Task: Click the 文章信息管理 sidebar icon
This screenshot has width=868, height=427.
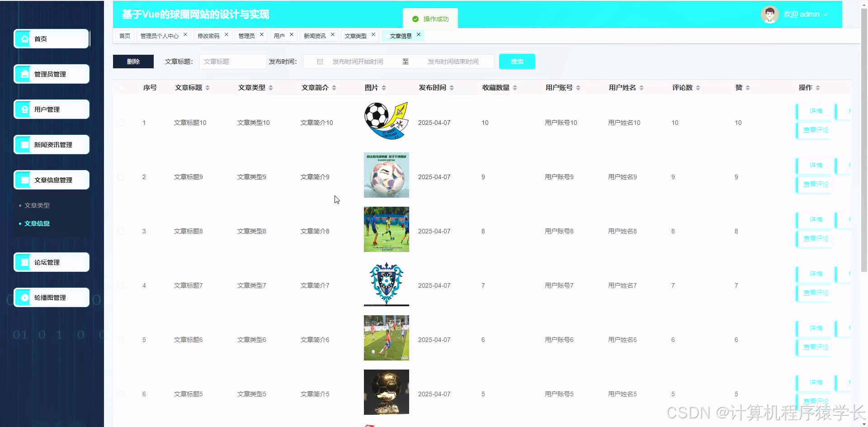Action: pos(25,180)
